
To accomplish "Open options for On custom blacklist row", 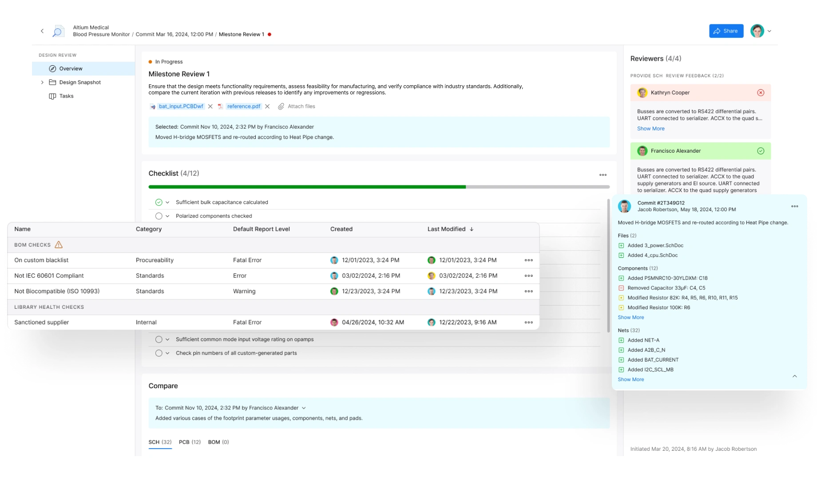I will click(528, 260).
